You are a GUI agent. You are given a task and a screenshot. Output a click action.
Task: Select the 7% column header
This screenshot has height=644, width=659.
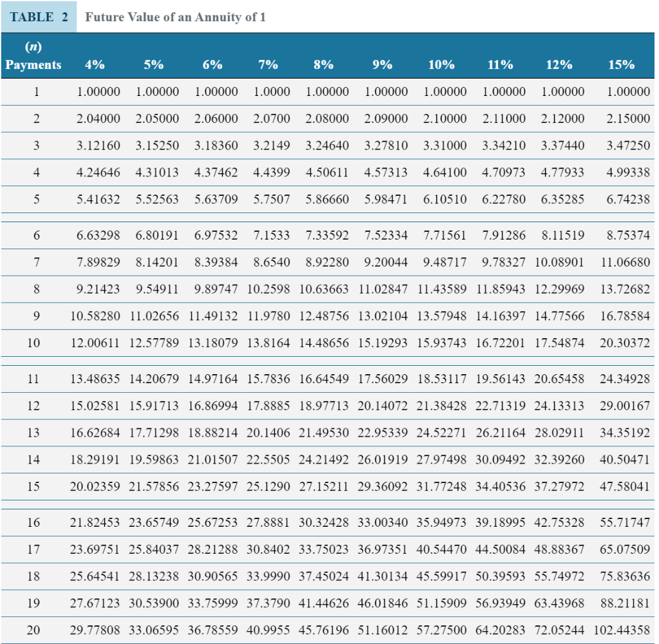[268, 64]
